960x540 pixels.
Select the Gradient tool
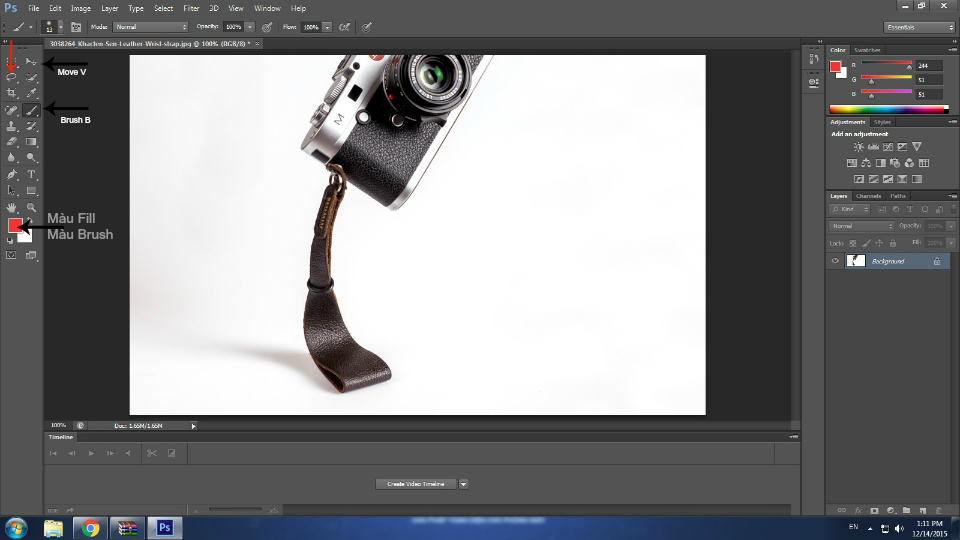(31, 141)
